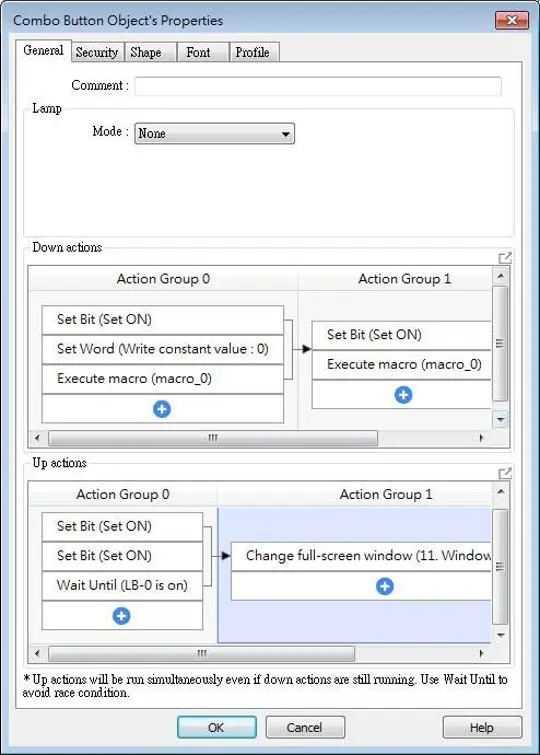
Task: Click the OK button
Action: (216, 727)
